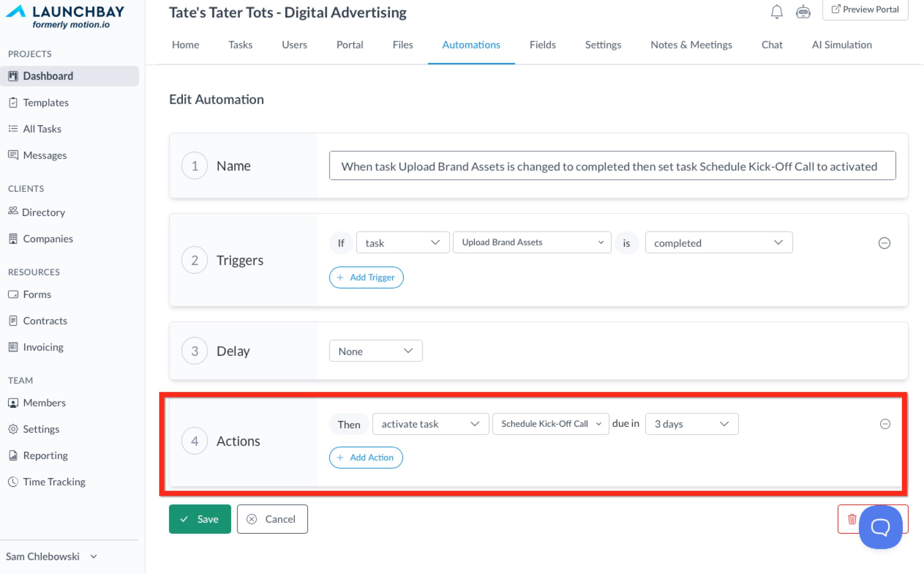
Task: Change the 3 days due dropdown
Action: 691,424
